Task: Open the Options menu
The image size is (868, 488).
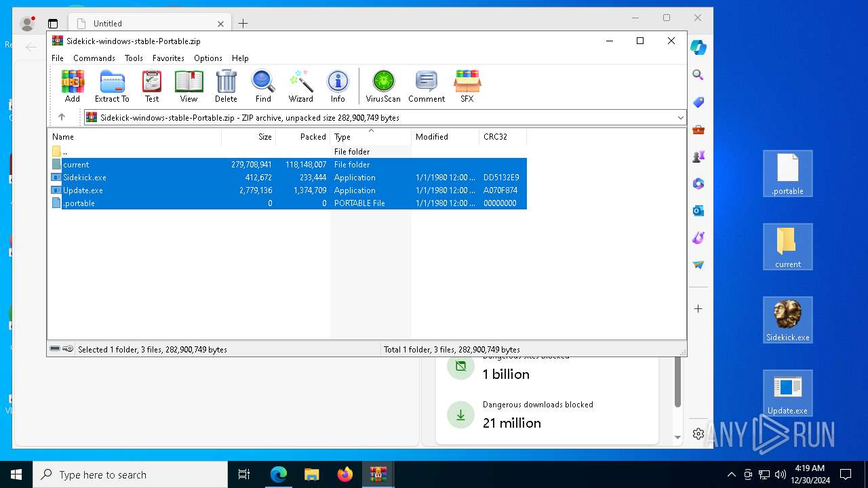Action: pyautogui.click(x=208, y=58)
